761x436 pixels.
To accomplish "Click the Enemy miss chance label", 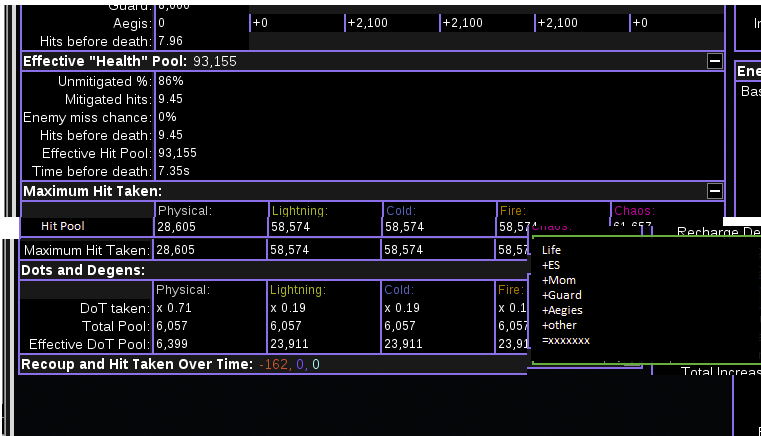I will (87, 117).
